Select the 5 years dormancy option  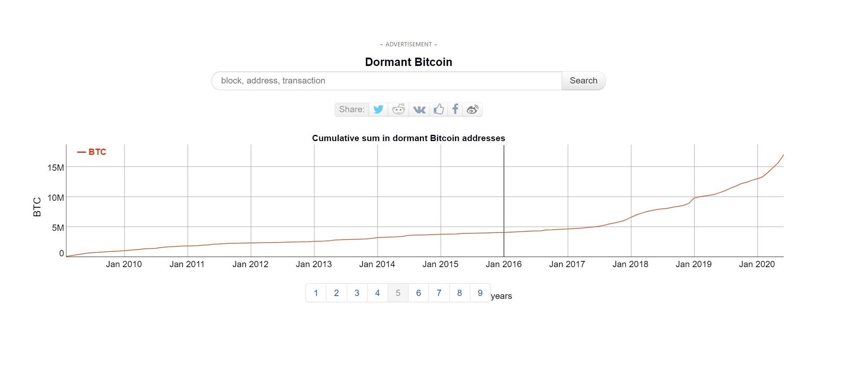click(x=398, y=293)
